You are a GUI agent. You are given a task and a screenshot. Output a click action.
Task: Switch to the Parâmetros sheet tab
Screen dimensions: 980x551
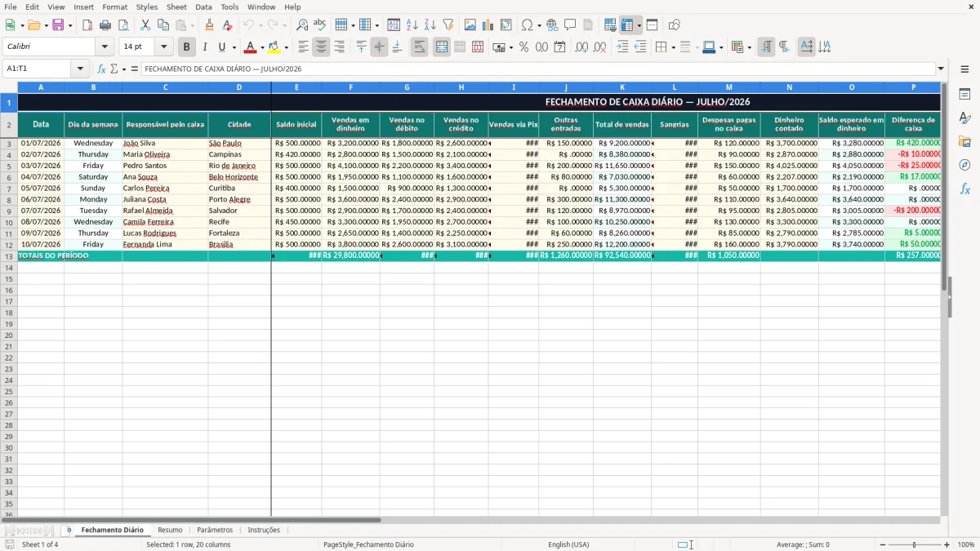point(215,531)
